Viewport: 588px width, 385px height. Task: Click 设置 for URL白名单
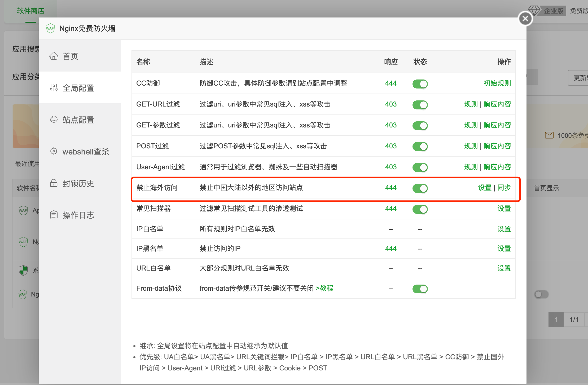[x=504, y=268]
